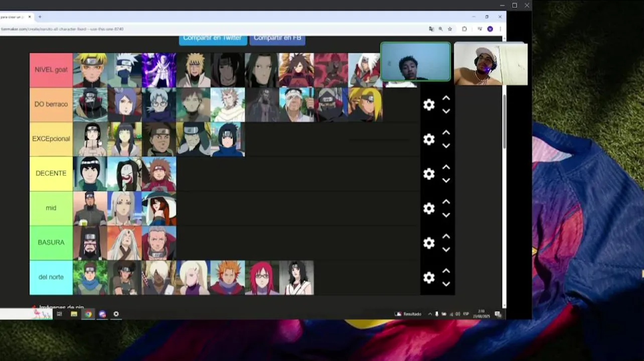
Task: Open settings gear for DO berraco row
Action: (429, 105)
